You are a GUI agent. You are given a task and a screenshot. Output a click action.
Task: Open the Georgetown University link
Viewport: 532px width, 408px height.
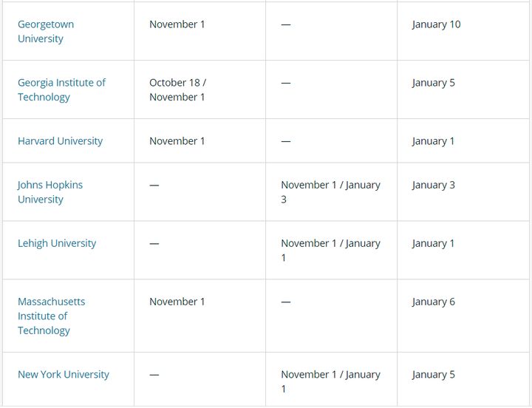(x=46, y=31)
